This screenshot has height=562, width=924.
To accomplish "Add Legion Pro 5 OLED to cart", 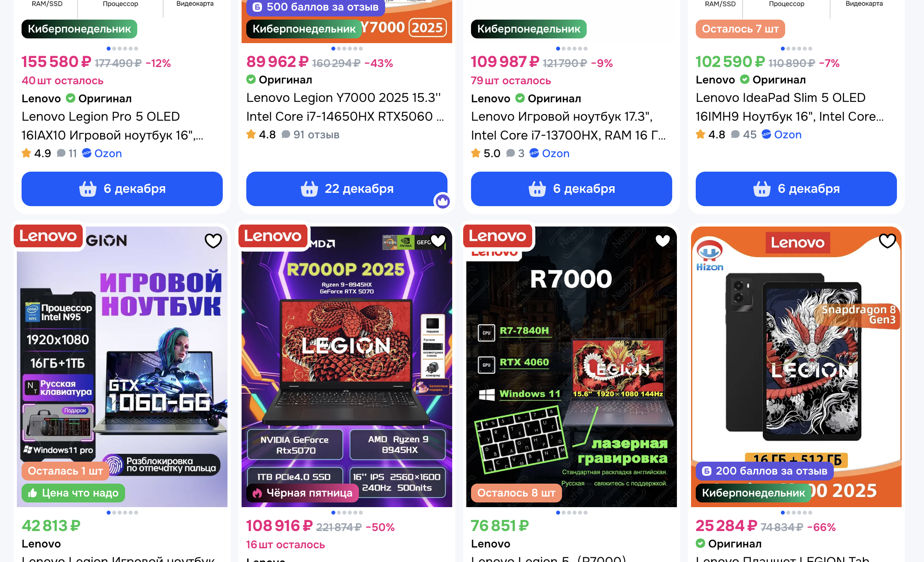I will click(122, 189).
